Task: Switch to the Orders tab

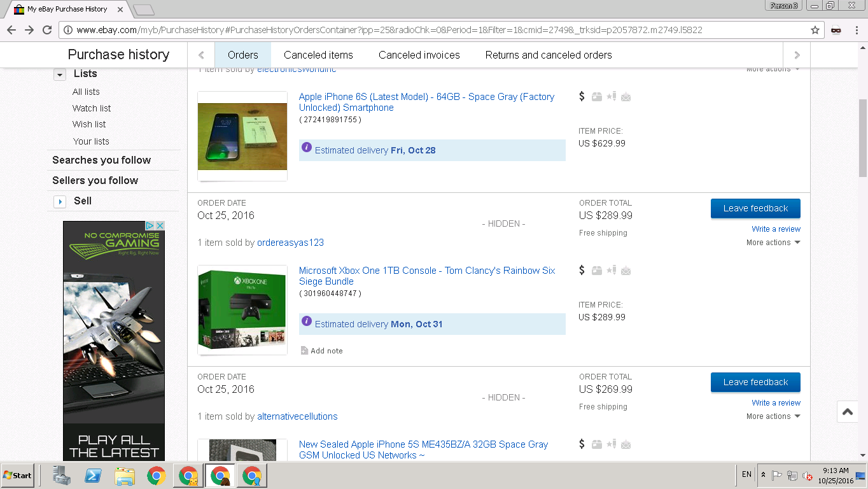Action: 243,55
